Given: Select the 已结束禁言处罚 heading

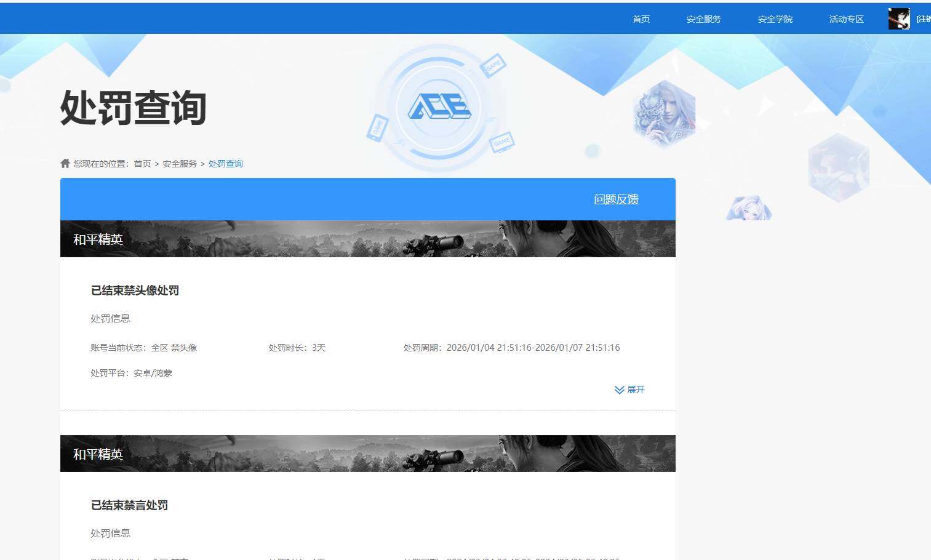Looking at the screenshot, I should (x=129, y=505).
